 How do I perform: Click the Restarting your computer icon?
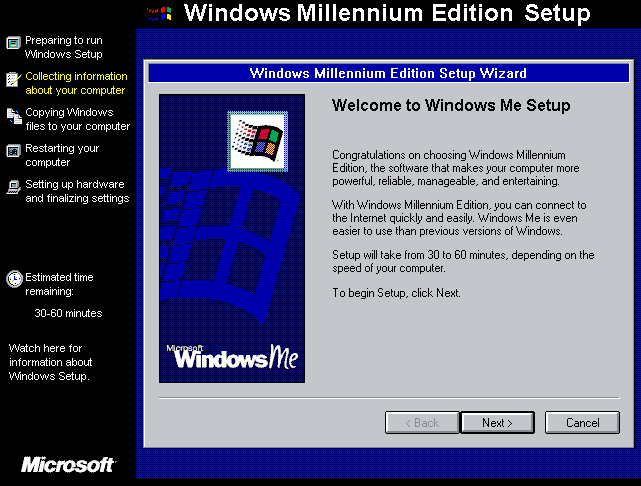pyautogui.click(x=13, y=151)
